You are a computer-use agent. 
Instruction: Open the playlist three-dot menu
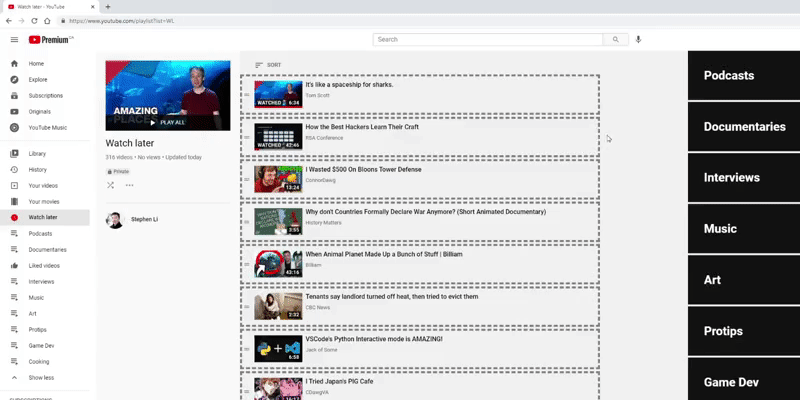coord(130,185)
